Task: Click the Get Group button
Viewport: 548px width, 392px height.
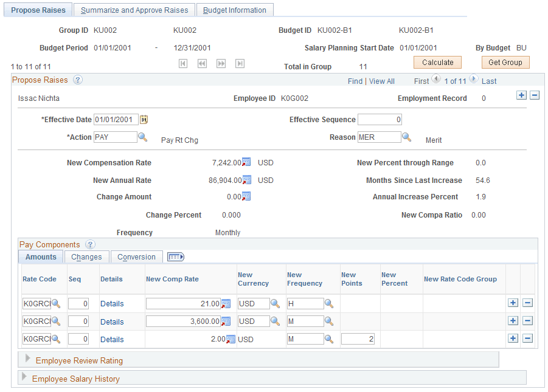Action: 505,63
